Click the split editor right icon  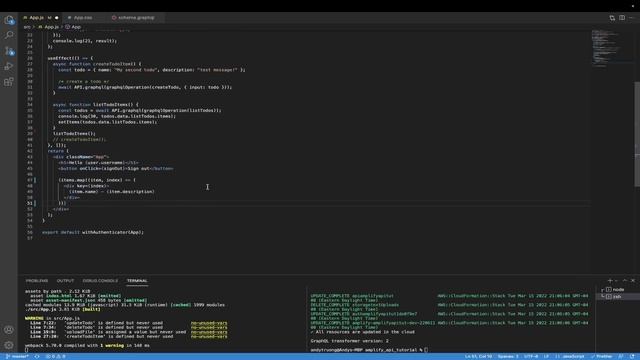pos(622,18)
